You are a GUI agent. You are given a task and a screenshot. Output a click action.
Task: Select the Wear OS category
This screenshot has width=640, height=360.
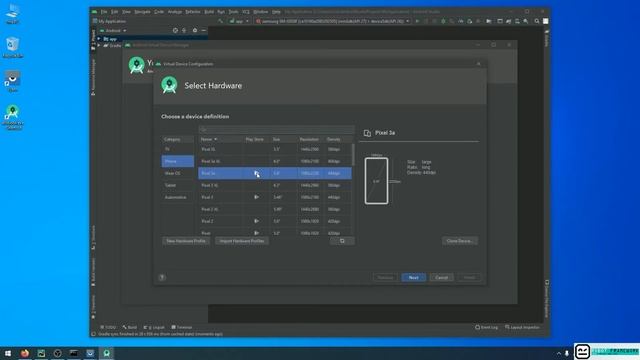(x=178, y=173)
